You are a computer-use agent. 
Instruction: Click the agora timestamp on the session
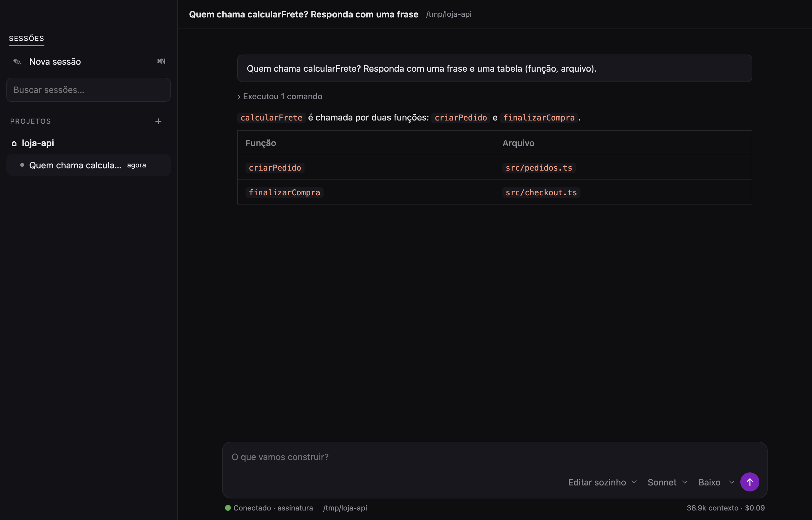(x=136, y=165)
